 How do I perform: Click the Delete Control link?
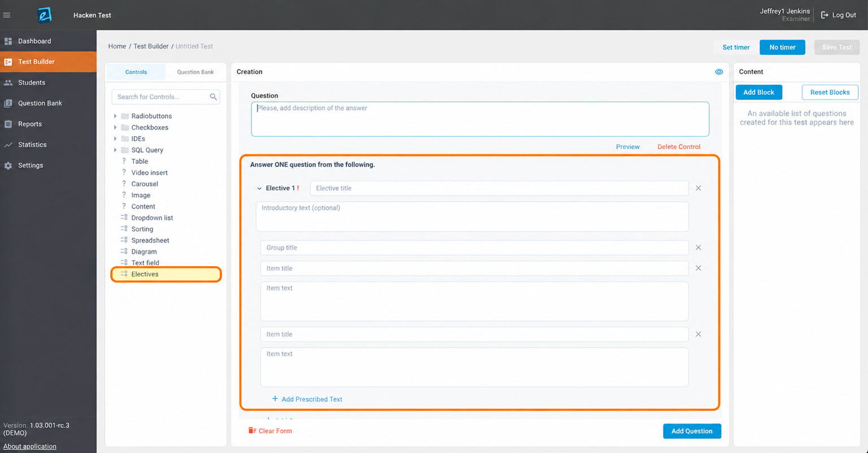679,147
